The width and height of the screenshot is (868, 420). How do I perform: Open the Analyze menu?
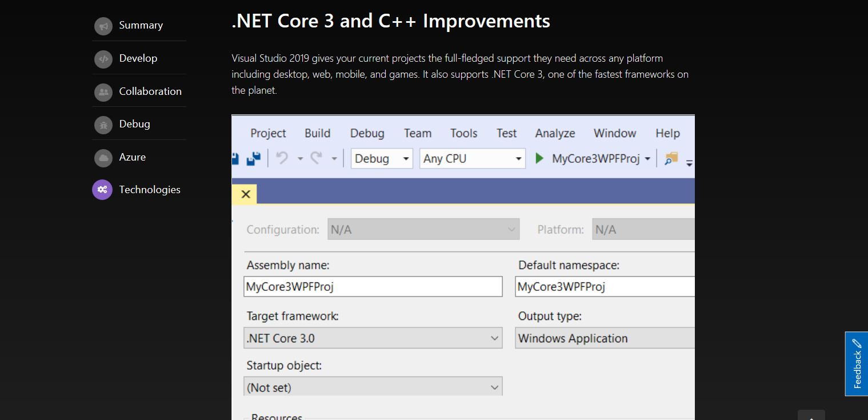[555, 133]
